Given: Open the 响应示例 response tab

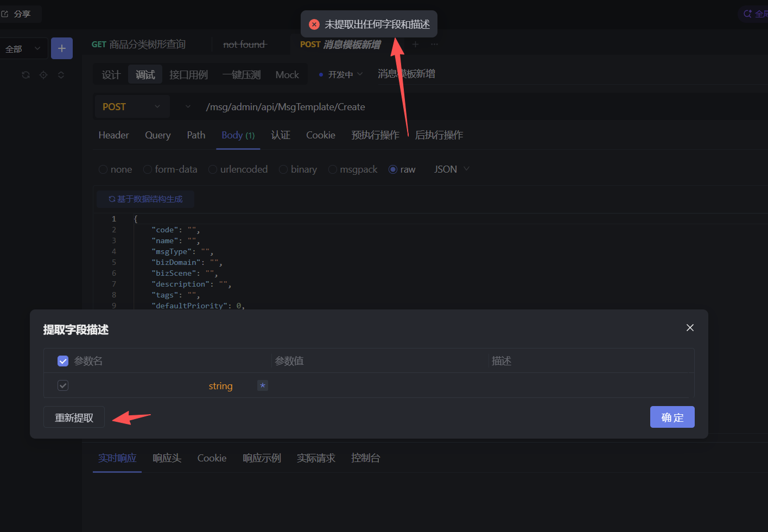Looking at the screenshot, I should (x=262, y=458).
